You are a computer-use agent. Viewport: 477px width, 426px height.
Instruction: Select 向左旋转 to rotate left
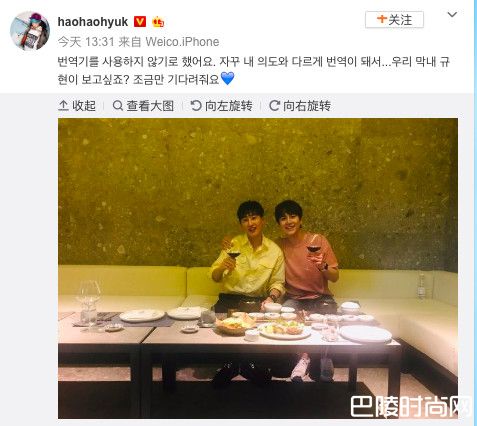click(221, 106)
